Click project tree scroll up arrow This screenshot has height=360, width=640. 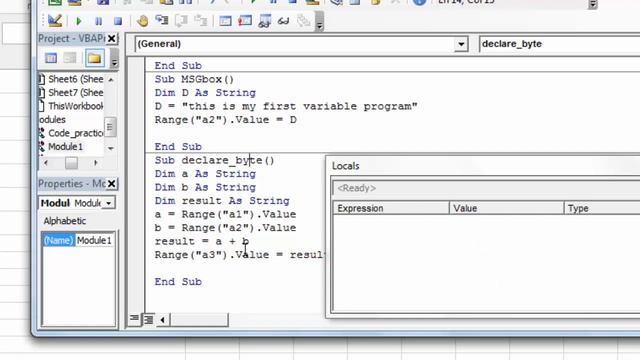coord(111,79)
